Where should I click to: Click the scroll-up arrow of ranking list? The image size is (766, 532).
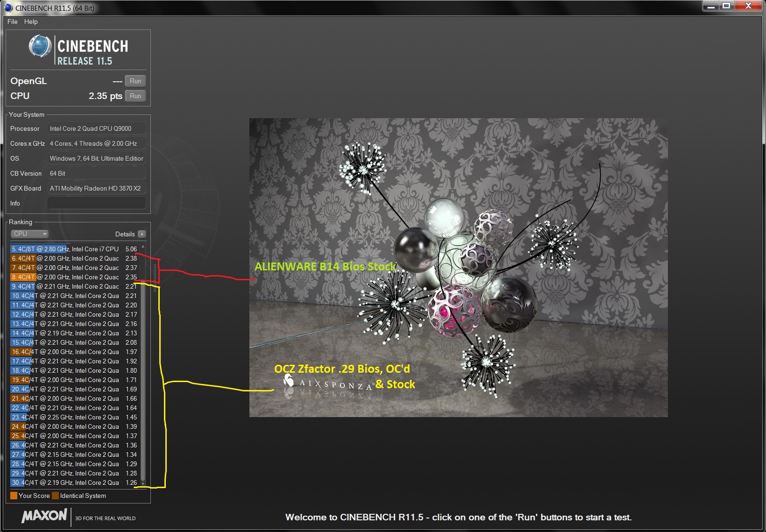143,246
